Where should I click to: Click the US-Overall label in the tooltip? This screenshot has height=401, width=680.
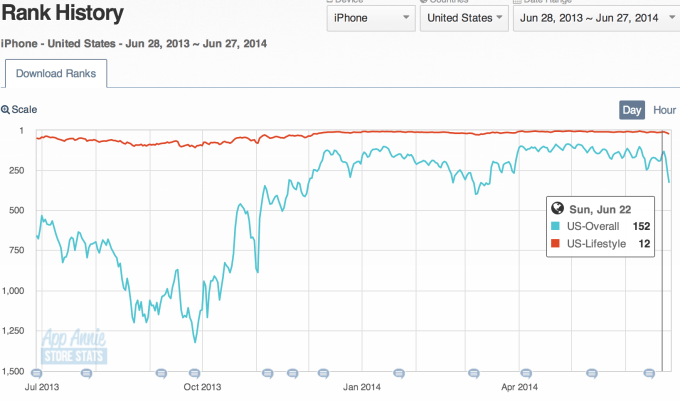[x=594, y=226]
